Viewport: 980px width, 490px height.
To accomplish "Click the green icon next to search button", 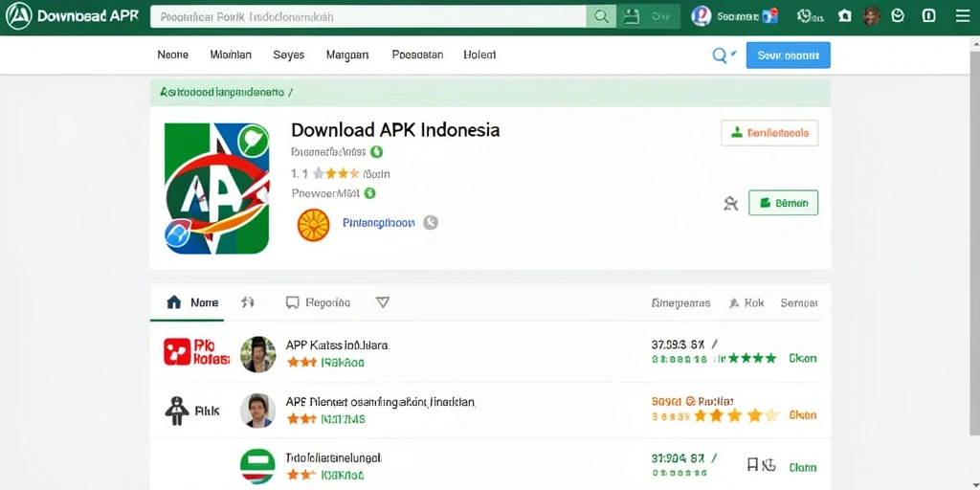I will click(x=632, y=17).
